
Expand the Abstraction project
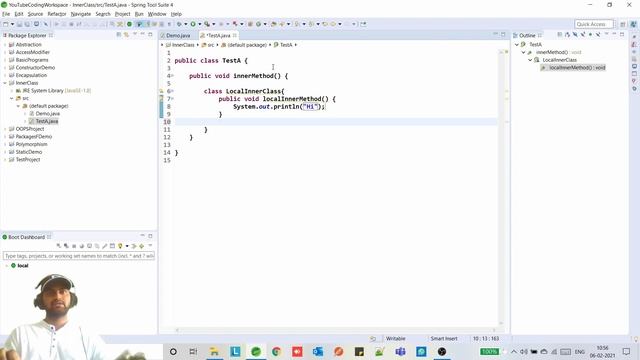[5, 44]
